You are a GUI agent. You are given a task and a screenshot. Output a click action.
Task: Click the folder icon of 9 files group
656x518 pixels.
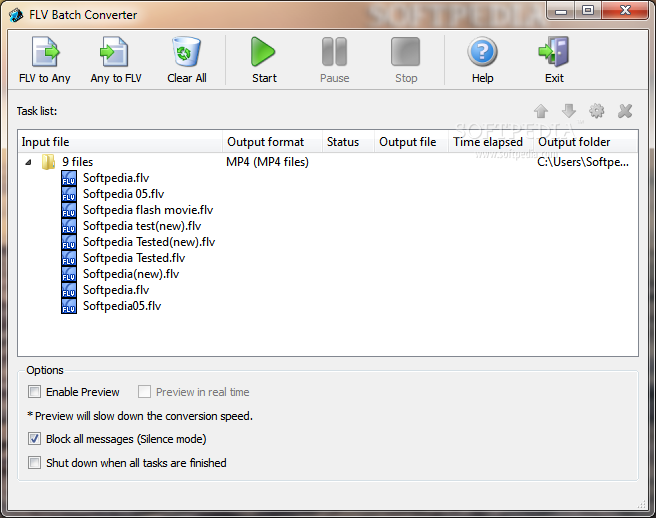pyautogui.click(x=48, y=162)
